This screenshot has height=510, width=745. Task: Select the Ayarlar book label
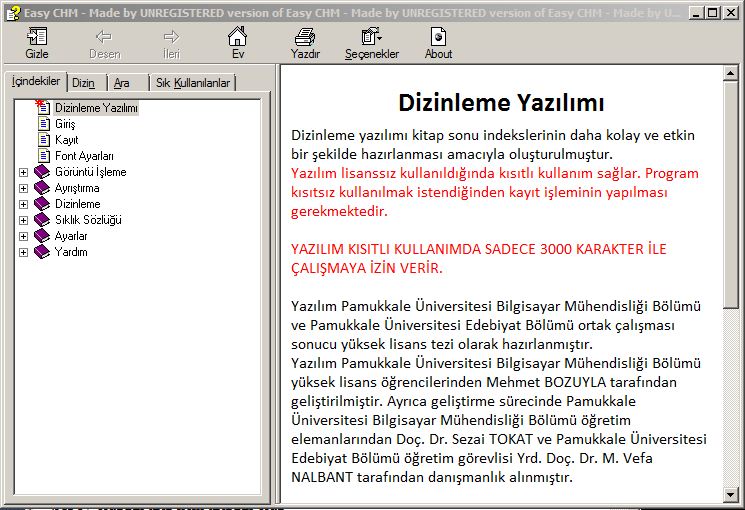71,236
